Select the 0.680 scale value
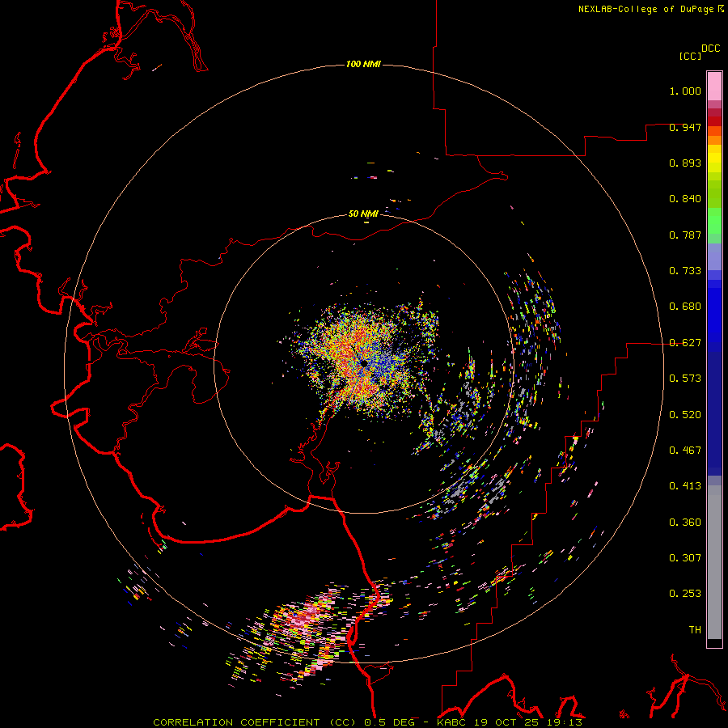 [x=685, y=307]
